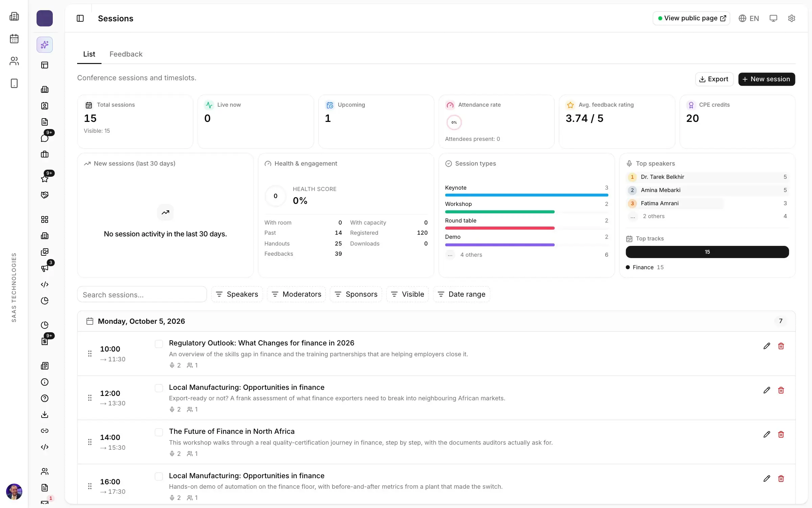Open the briefcase icon in sidebar
This screenshot has width=812, height=508.
pyautogui.click(x=45, y=154)
